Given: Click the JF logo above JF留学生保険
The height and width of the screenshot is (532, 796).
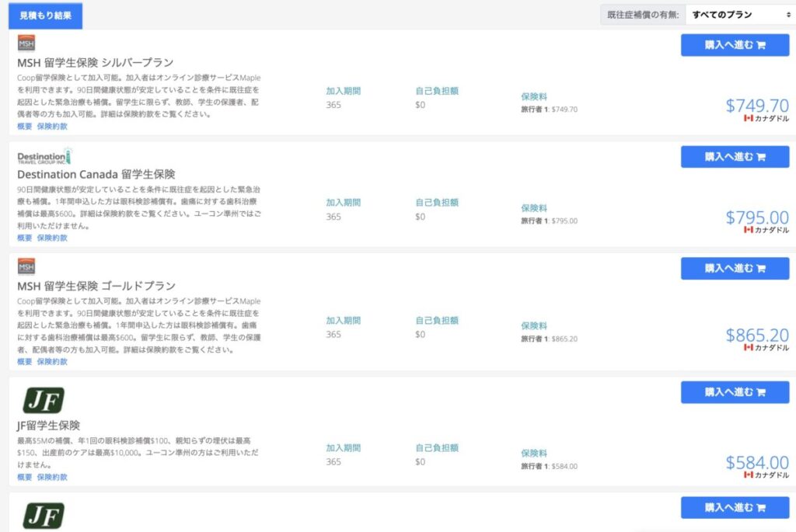Looking at the screenshot, I should point(44,401).
